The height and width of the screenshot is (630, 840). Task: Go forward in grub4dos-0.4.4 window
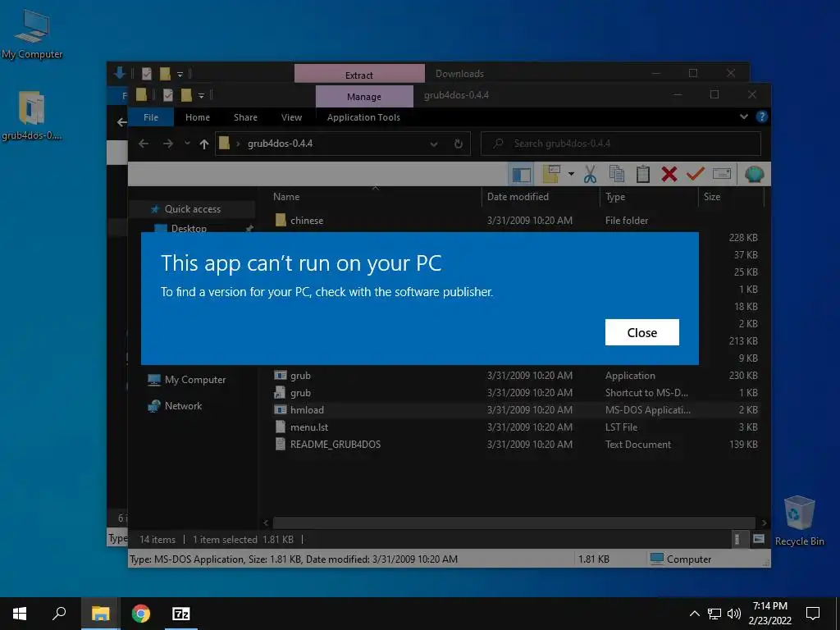pos(168,144)
